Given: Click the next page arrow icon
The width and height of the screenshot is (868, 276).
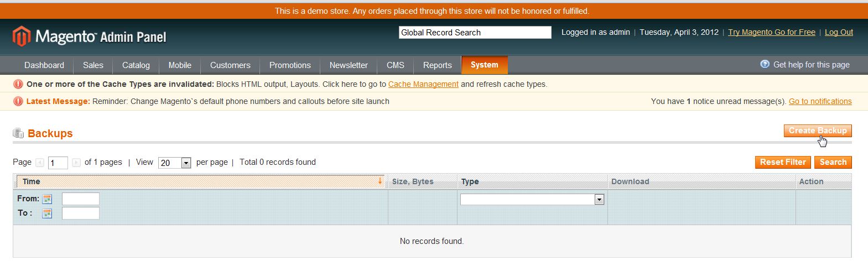Looking at the screenshot, I should (76, 163).
